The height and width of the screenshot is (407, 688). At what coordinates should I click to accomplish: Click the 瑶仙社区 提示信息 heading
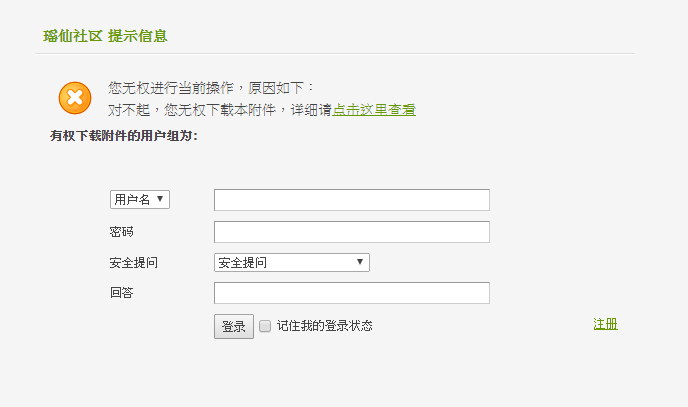coord(105,36)
